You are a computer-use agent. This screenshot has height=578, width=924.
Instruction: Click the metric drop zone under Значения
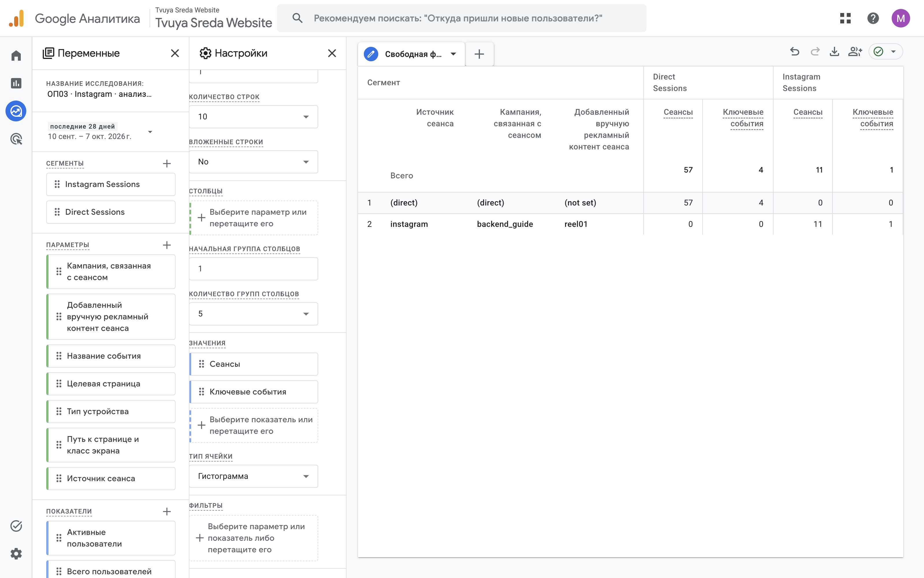click(x=254, y=425)
